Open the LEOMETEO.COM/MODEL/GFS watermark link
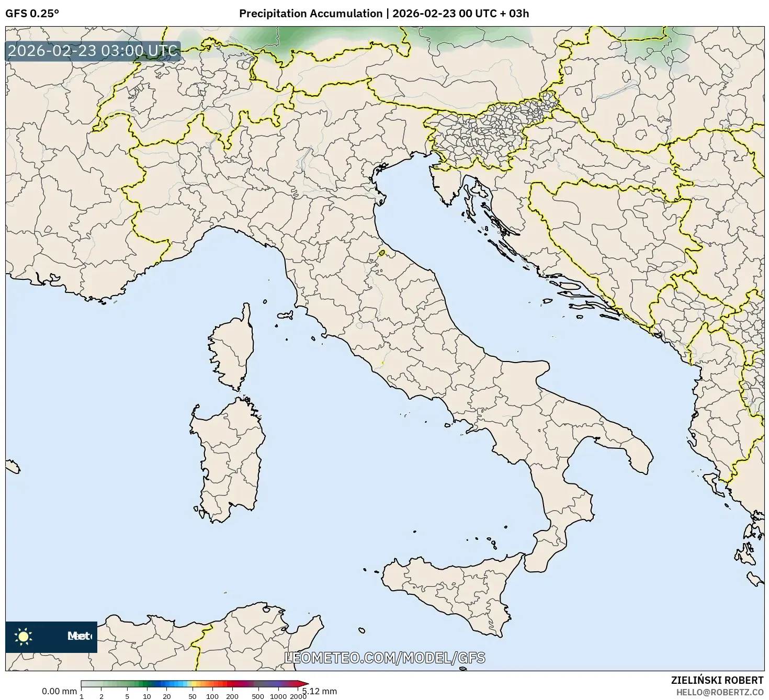Screen dimensions: 769x700 (384, 658)
